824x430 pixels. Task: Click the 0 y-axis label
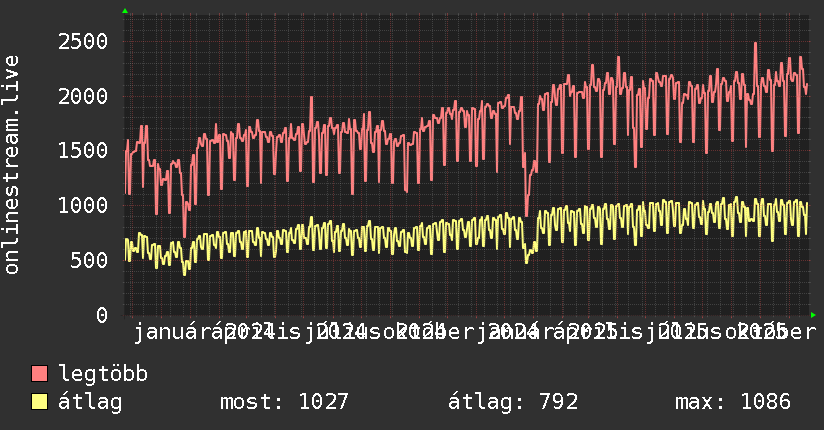click(x=101, y=315)
